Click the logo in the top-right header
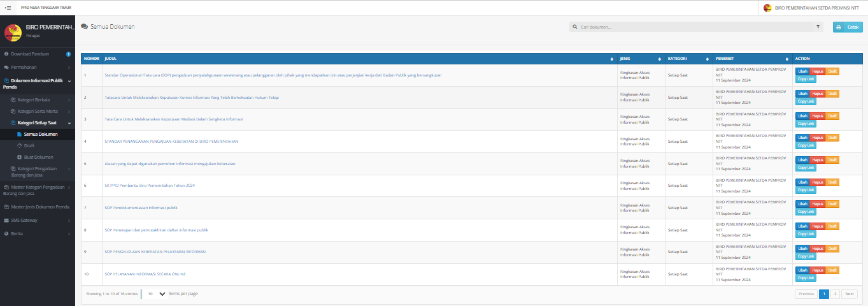The width and height of the screenshot is (868, 306). click(x=767, y=8)
